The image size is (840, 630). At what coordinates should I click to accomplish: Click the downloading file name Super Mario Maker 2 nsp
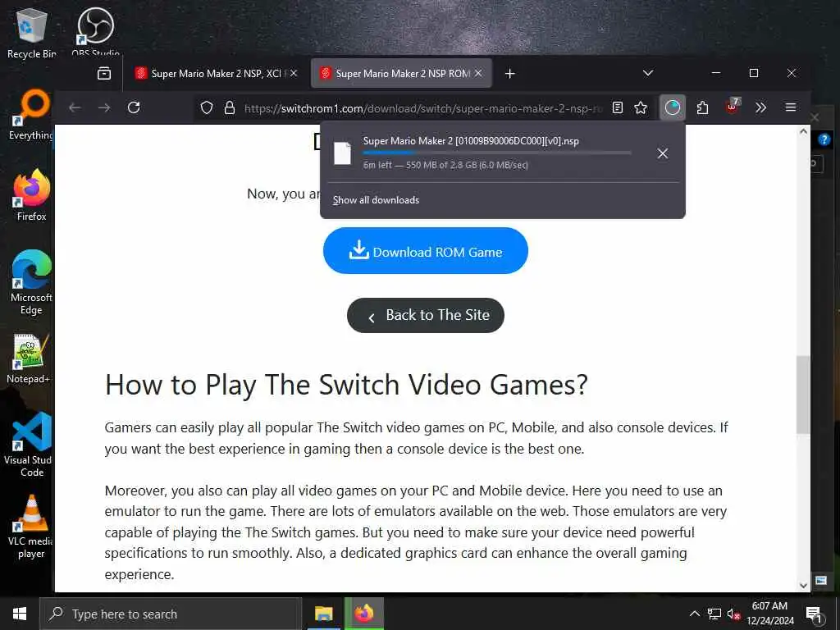coord(470,141)
